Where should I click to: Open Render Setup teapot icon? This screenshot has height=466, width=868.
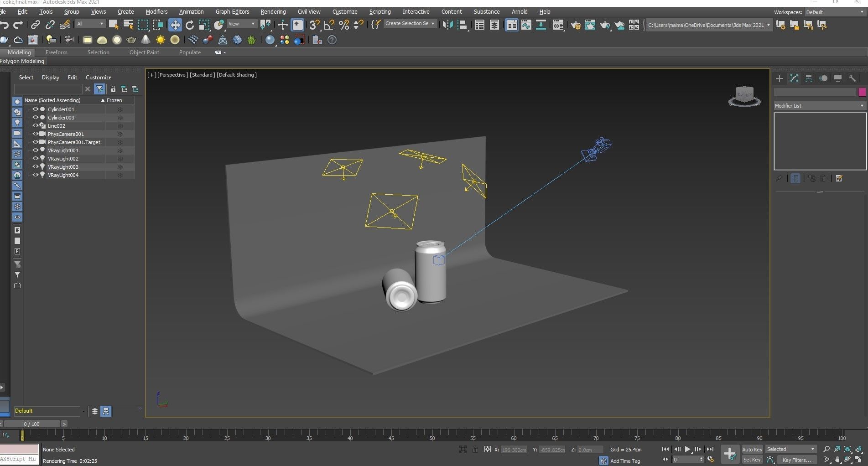(575, 25)
